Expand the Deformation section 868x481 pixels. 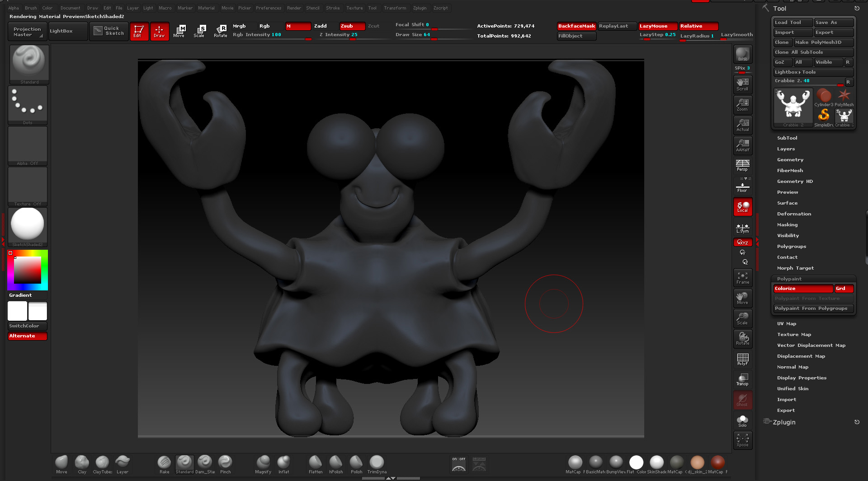794,214
